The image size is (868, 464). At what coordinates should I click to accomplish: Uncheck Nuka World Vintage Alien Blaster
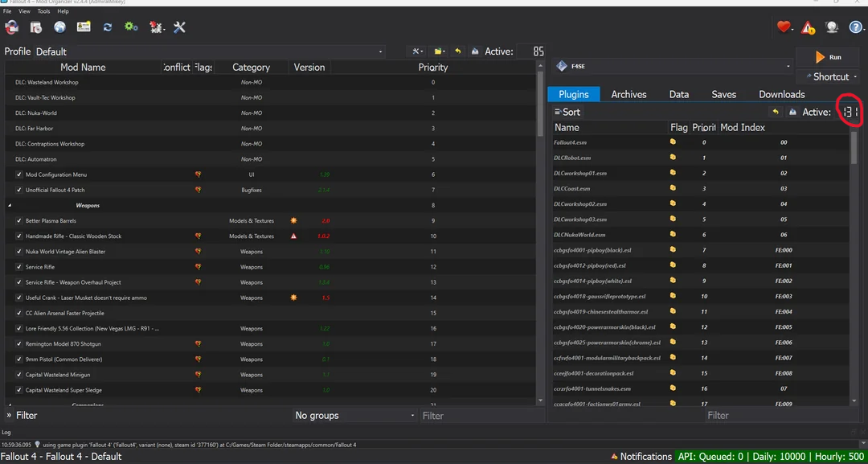19,252
